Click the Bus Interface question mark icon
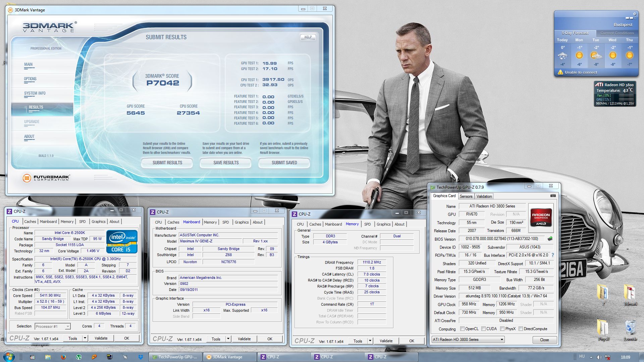Screen dimensions: 644x362 point(553,255)
